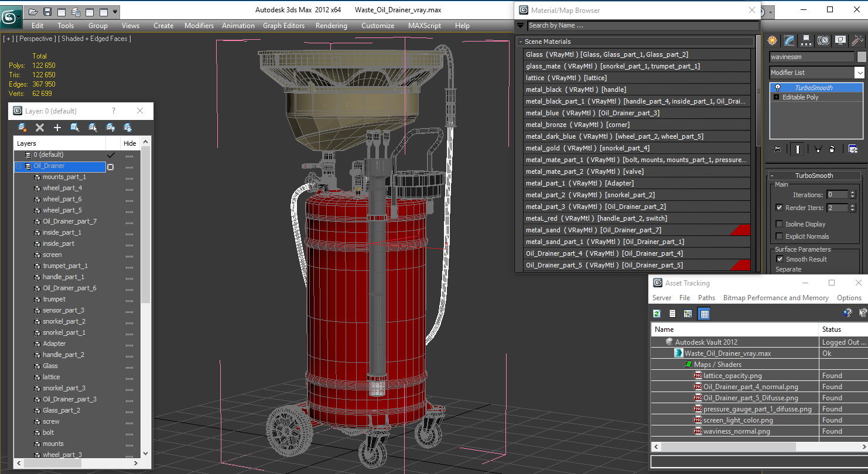
Task: Click the list view icon in Asset Tracking
Action: tap(672, 314)
